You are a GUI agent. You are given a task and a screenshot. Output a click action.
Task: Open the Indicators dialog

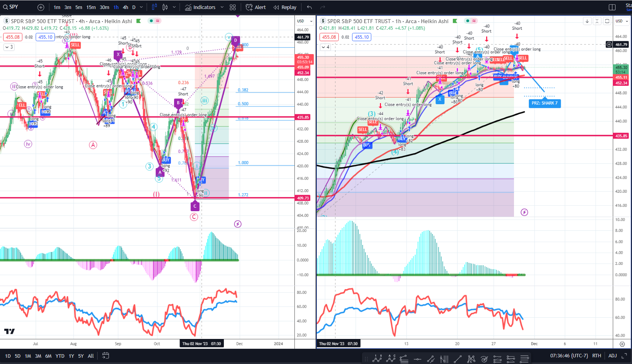pos(200,7)
